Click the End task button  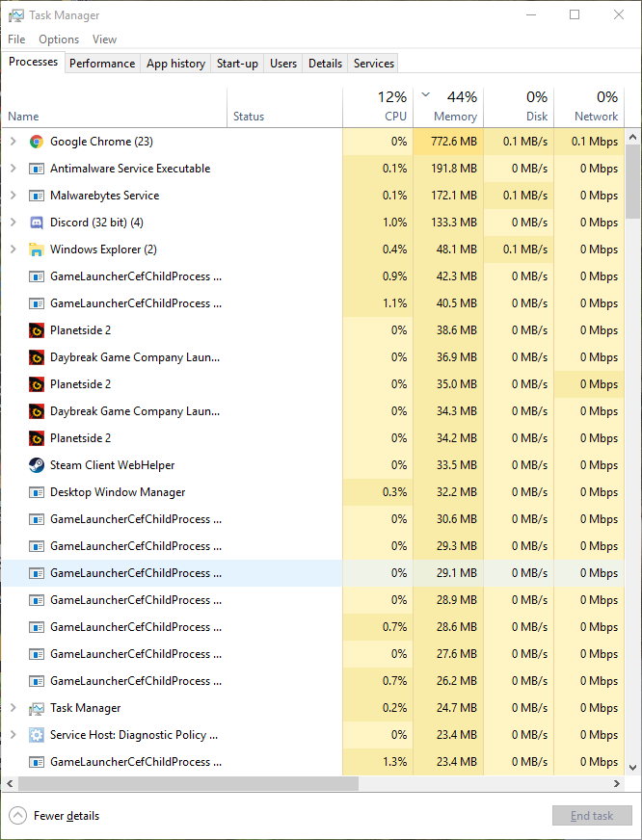[592, 816]
